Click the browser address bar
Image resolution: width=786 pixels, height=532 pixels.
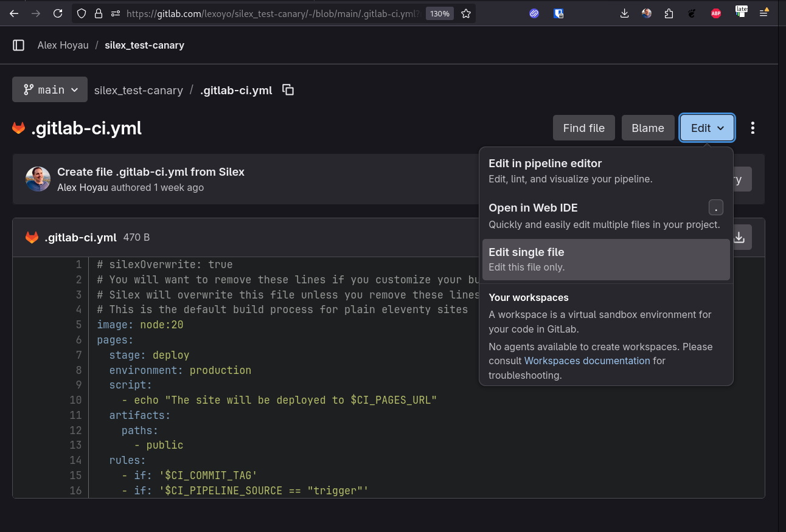tap(268, 13)
